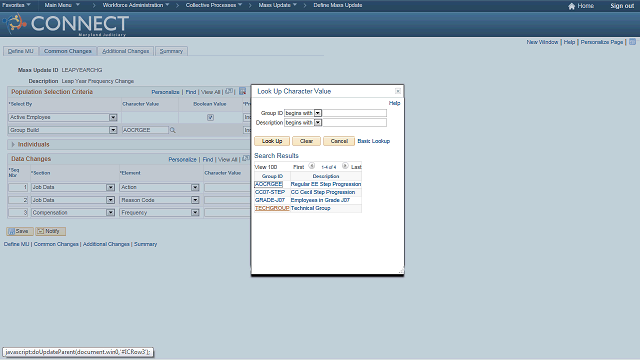This screenshot has height=360, width=640.
Task: Click Technical Group description link
Action: coord(310,208)
